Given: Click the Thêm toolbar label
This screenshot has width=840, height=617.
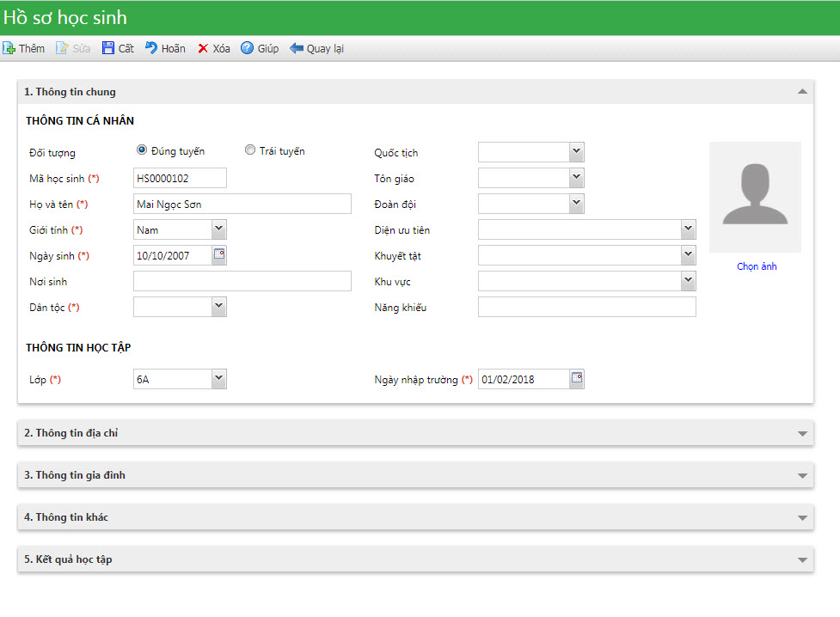Looking at the screenshot, I should point(32,49).
